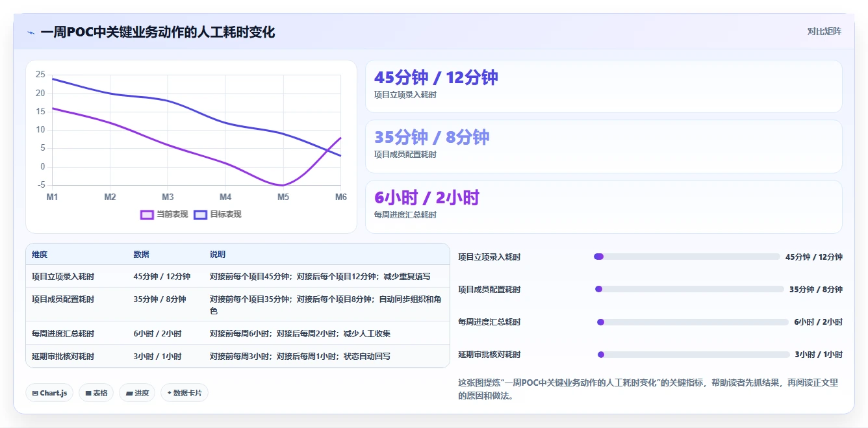Click the purple line dip at M5

coord(283,185)
